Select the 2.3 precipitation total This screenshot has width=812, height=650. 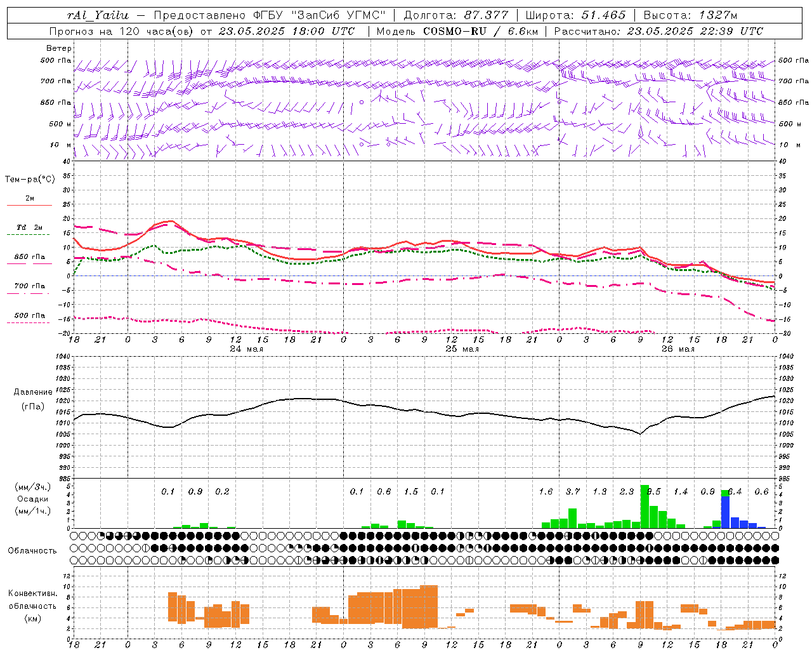627,492
